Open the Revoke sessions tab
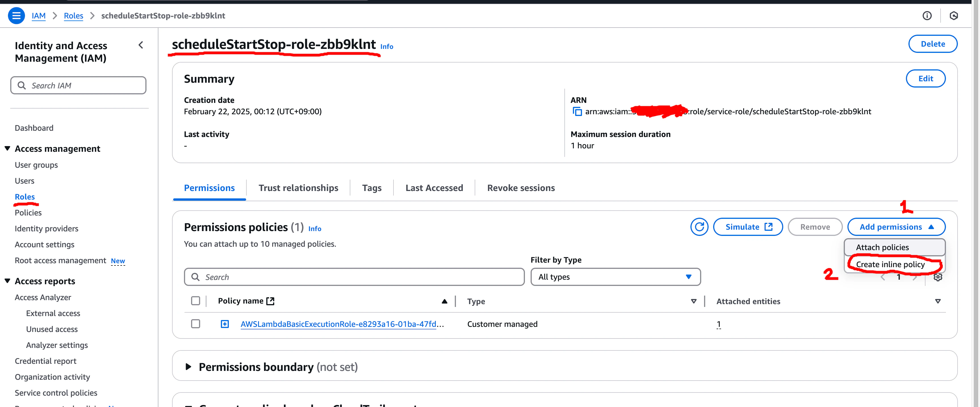The image size is (980, 407). point(521,188)
